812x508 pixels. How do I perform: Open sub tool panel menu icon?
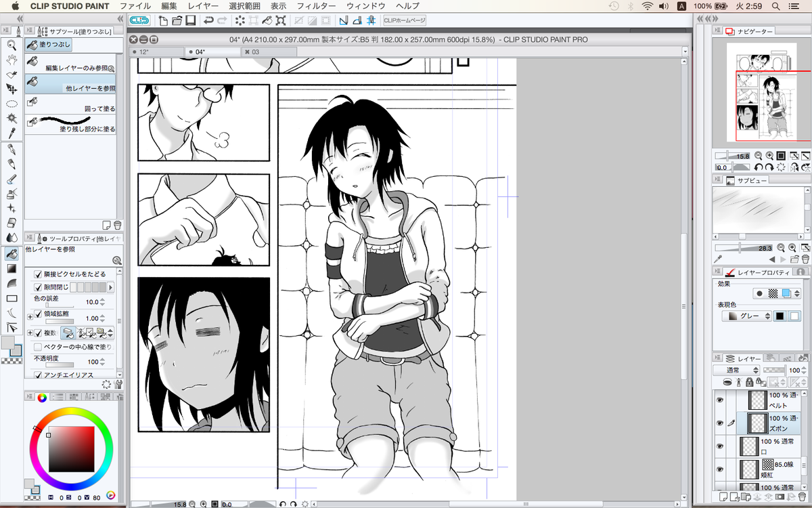point(28,31)
